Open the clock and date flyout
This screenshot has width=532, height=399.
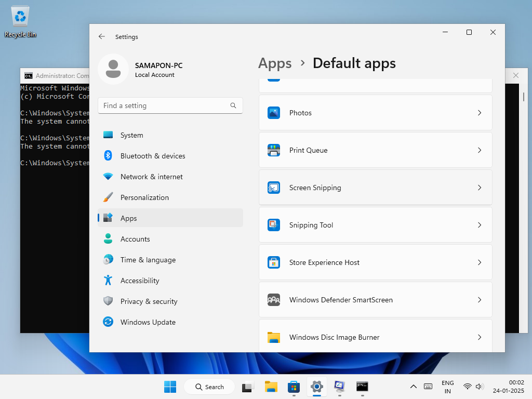point(508,387)
